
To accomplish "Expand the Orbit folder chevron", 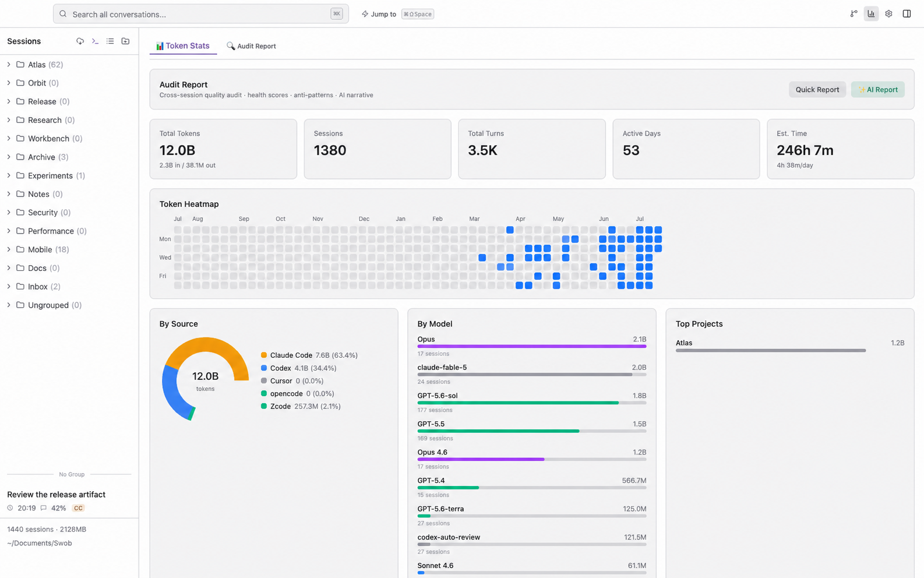I will click(9, 83).
